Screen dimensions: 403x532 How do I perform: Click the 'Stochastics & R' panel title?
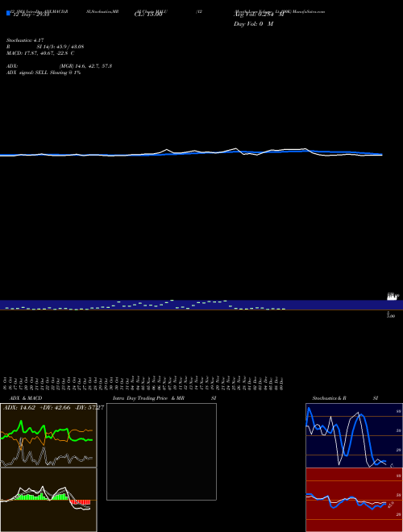point(329,398)
